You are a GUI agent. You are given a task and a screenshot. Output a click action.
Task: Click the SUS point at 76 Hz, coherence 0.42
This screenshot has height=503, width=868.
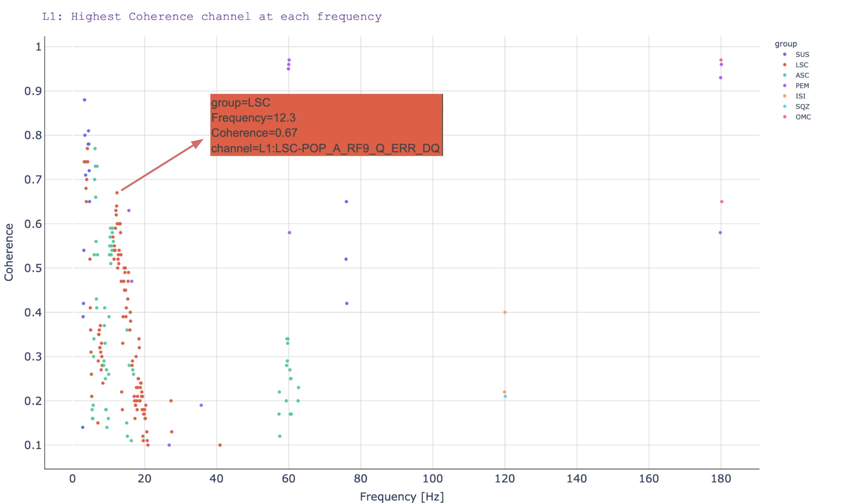(346, 303)
